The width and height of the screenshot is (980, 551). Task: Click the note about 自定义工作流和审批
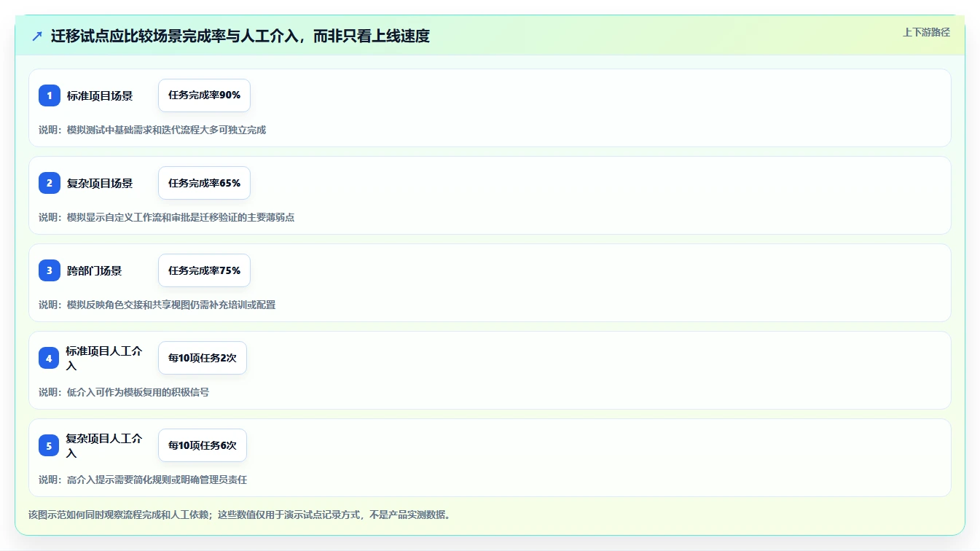(x=167, y=217)
